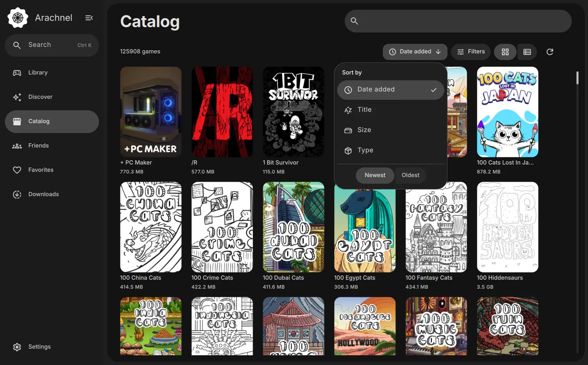Click the "125908 games" count

point(140,52)
